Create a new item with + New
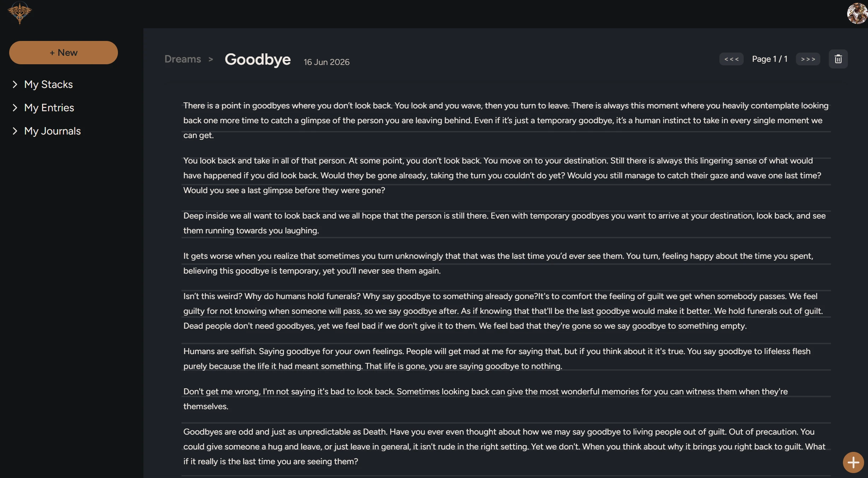 (x=64, y=53)
